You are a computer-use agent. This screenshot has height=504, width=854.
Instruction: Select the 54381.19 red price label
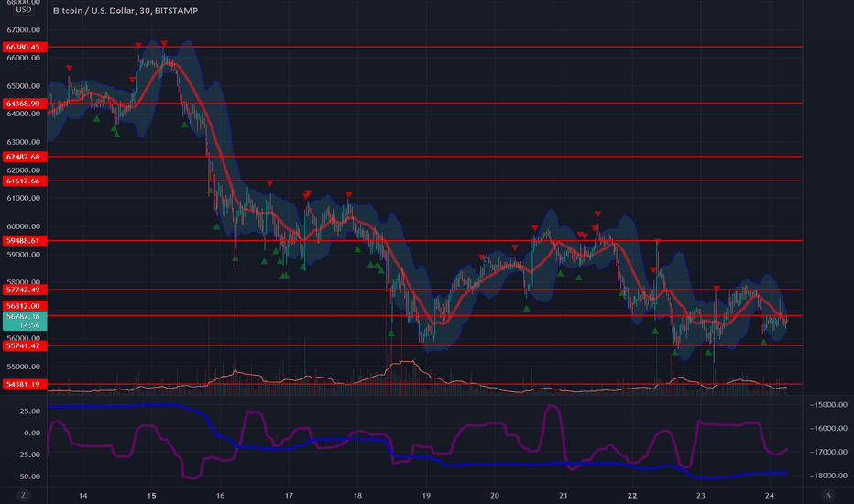[x=25, y=385]
